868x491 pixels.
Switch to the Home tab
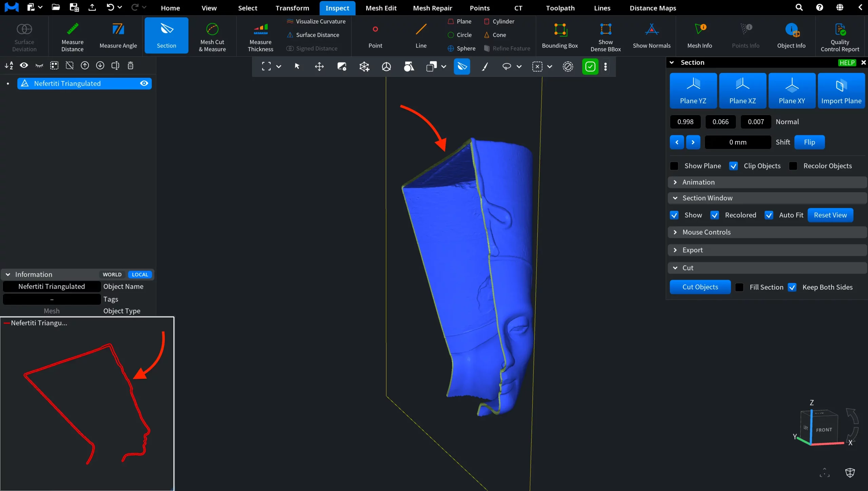[x=170, y=8]
